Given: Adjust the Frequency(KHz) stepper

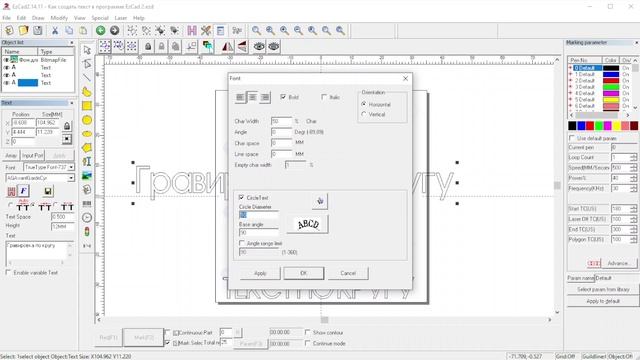Looking at the screenshot, I should (x=633, y=188).
